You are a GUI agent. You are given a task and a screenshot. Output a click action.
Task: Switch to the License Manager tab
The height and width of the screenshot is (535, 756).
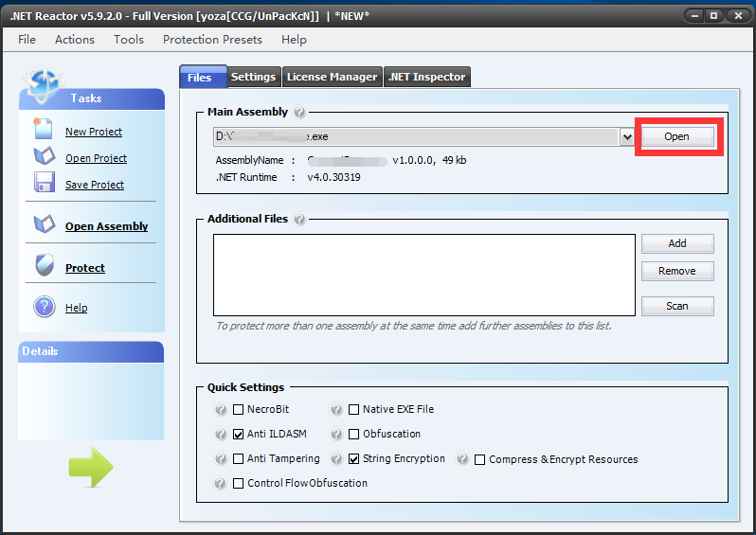point(333,77)
